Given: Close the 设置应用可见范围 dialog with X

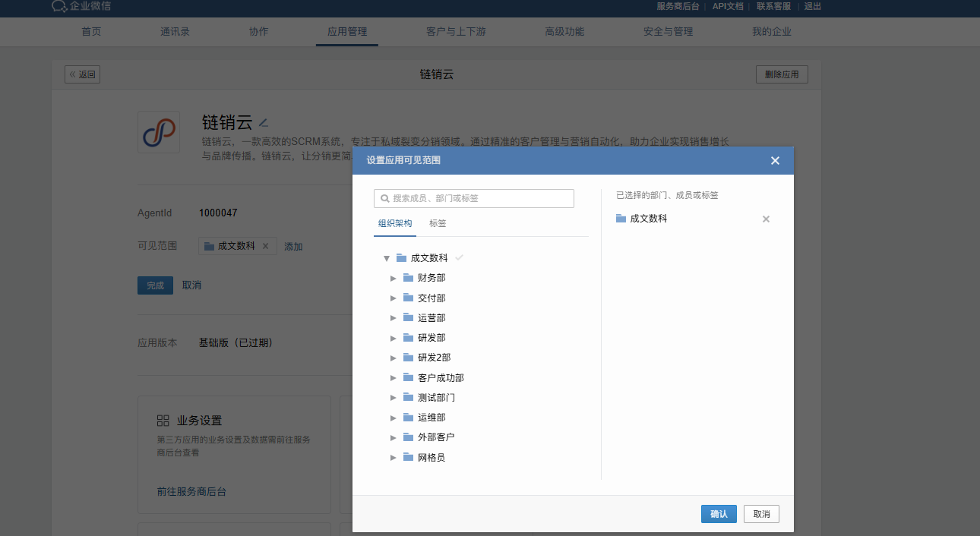Looking at the screenshot, I should point(775,160).
